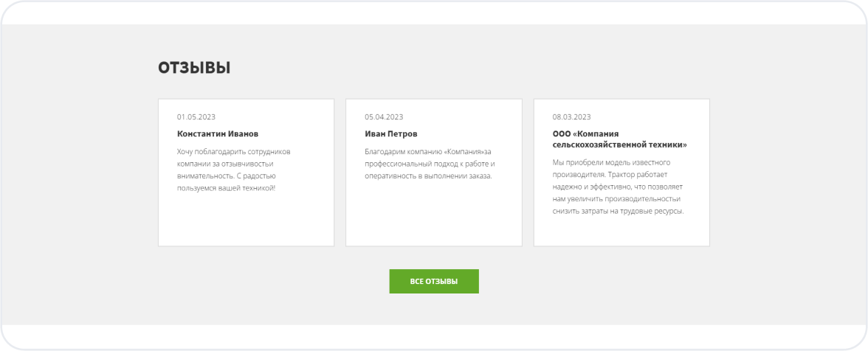The height and width of the screenshot is (351, 868).
Task: Click the 05.04.2023 review date
Action: 384,117
